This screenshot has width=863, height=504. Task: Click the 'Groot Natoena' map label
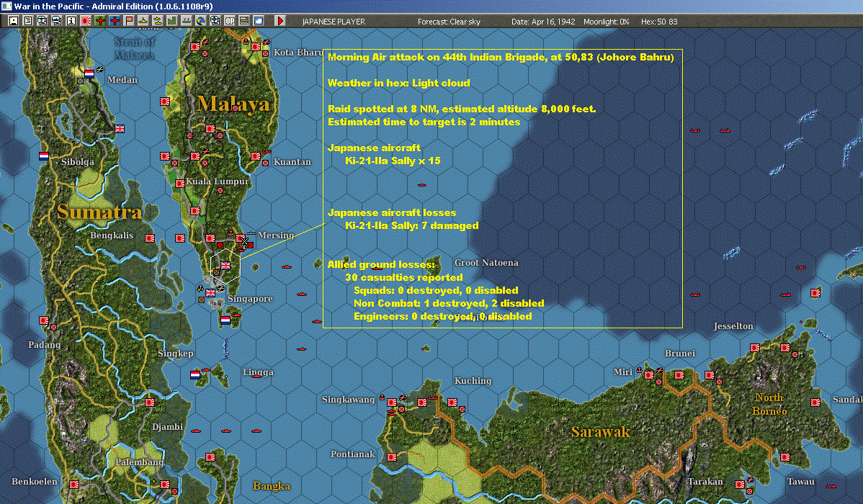coord(486,263)
